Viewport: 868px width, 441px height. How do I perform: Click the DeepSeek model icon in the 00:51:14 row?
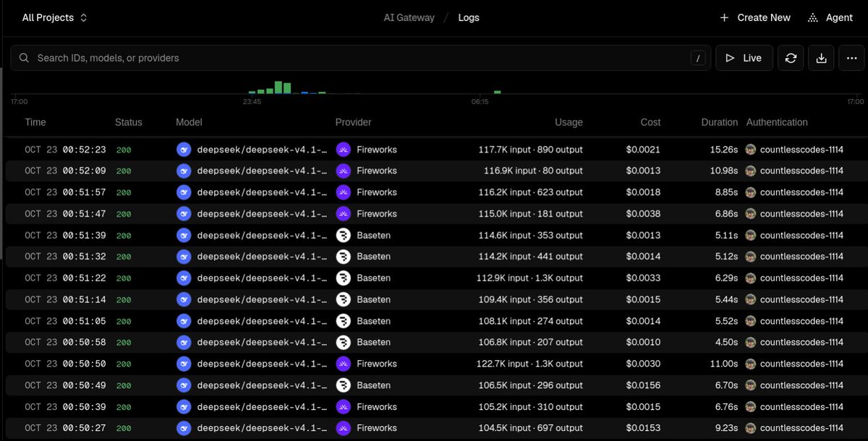click(x=184, y=299)
